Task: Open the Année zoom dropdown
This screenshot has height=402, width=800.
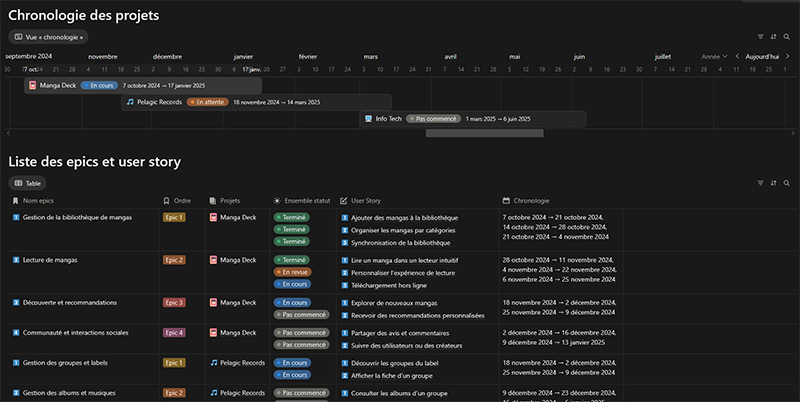Action: [x=714, y=57]
